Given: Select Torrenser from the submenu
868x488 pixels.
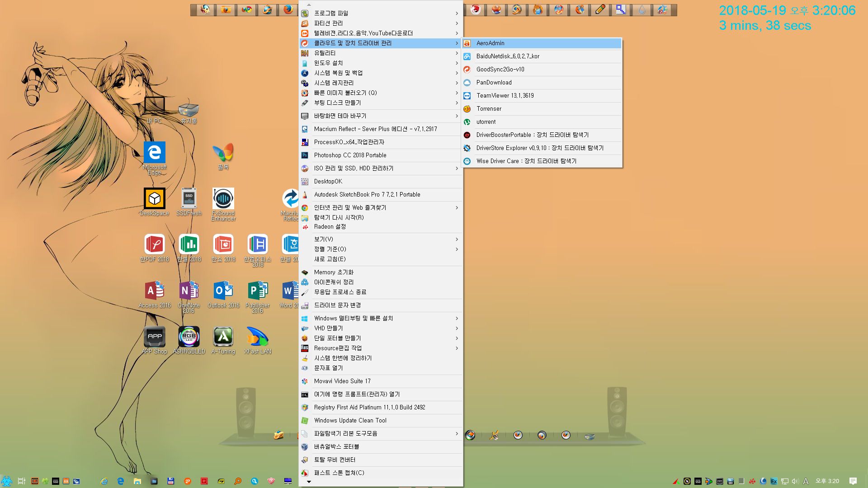Looking at the screenshot, I should click(x=542, y=108).
